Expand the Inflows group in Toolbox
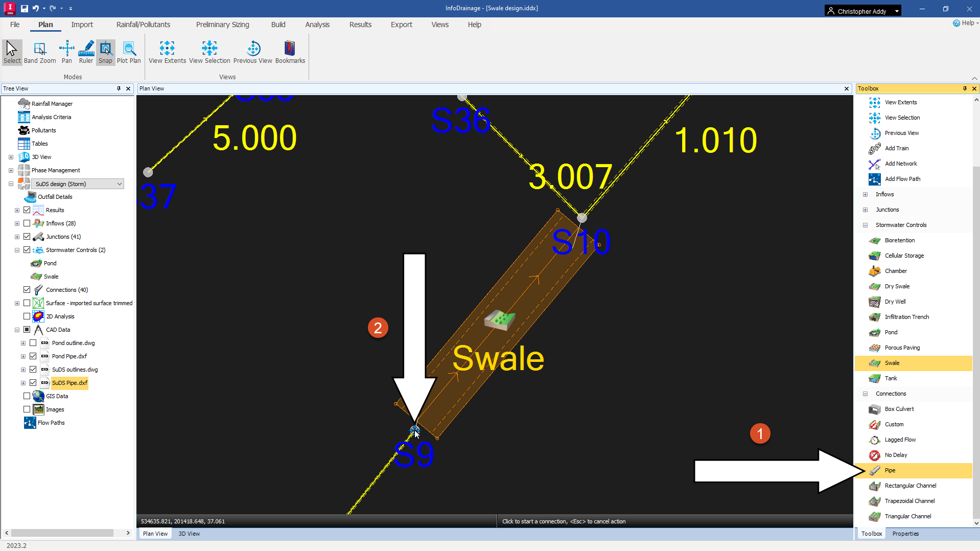Viewport: 980px width, 551px height. click(865, 194)
